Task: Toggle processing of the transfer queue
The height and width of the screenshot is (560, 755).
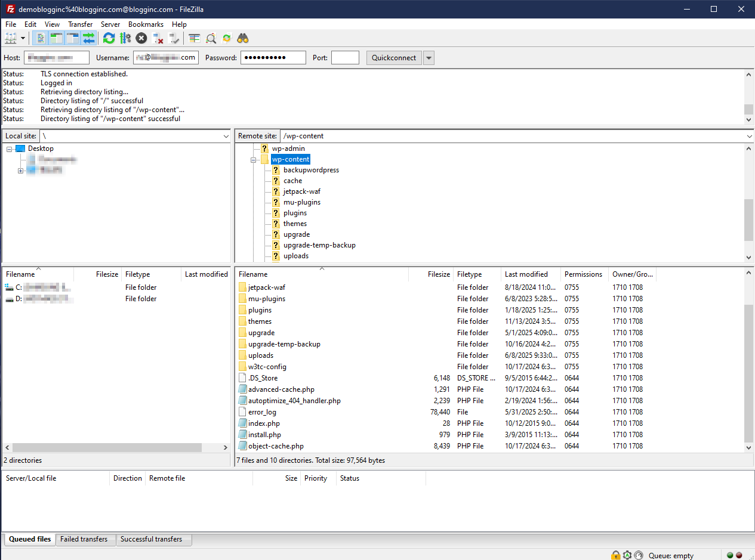Action: point(125,38)
